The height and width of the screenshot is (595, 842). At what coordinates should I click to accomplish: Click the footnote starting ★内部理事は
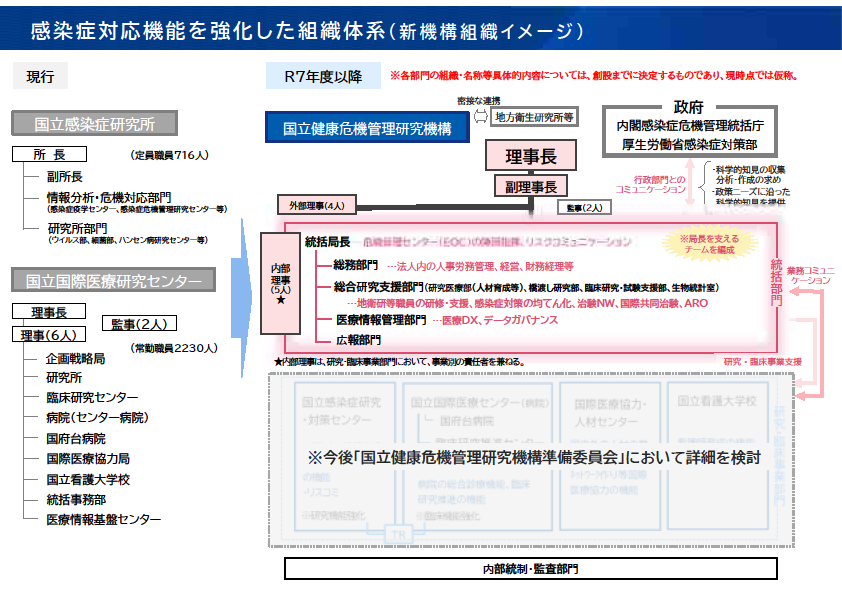tap(399, 362)
